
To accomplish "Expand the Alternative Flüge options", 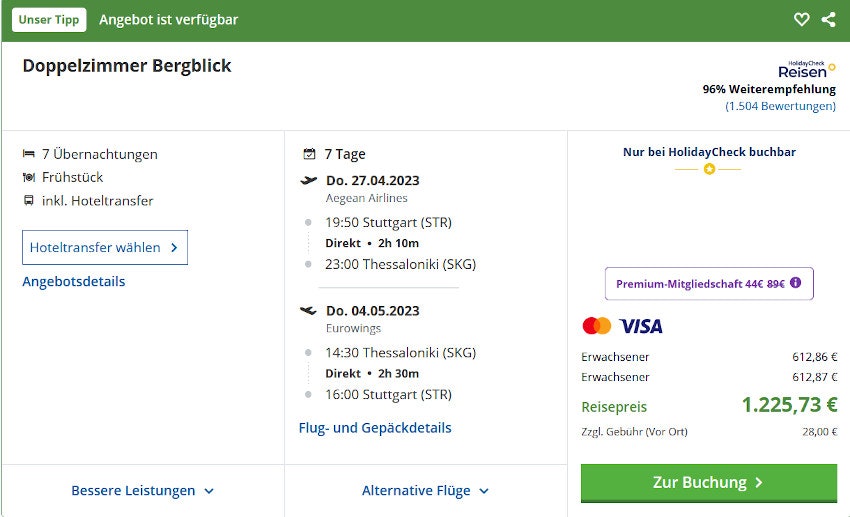I will [x=426, y=491].
